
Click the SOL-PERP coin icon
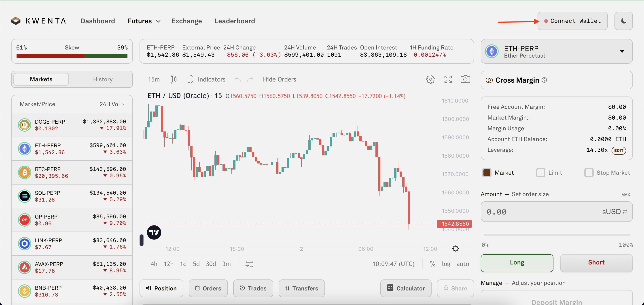[25, 196]
